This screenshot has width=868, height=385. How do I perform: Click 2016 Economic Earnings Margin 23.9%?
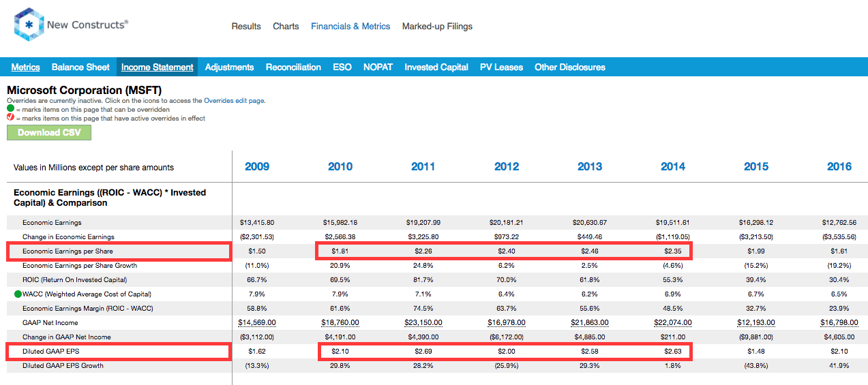(839, 309)
